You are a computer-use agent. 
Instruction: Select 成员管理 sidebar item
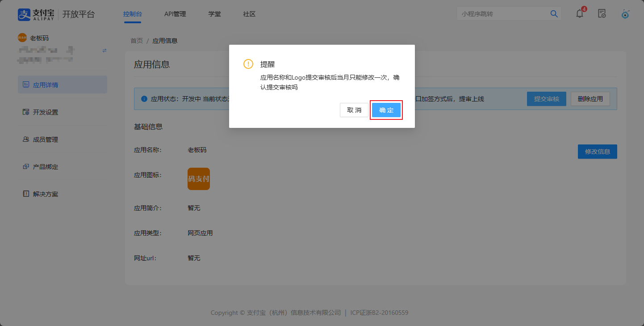pyautogui.click(x=46, y=140)
